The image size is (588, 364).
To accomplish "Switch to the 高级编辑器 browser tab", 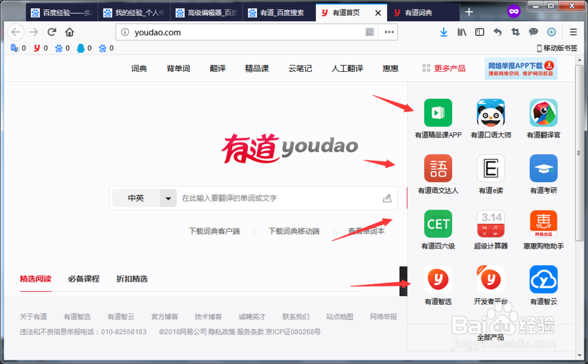I will [x=206, y=13].
